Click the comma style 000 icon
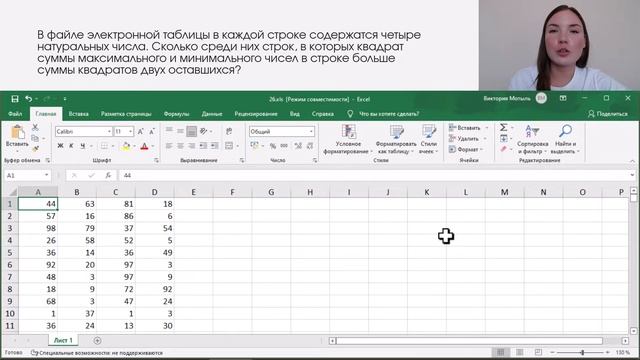The width and height of the screenshot is (640, 360). [x=284, y=146]
